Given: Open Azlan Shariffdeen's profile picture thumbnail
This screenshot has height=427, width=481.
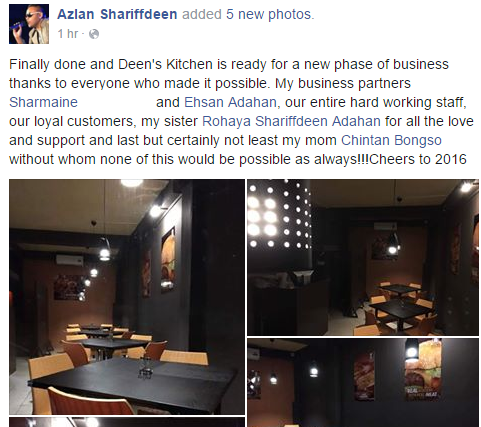Looking at the screenshot, I should [29, 24].
